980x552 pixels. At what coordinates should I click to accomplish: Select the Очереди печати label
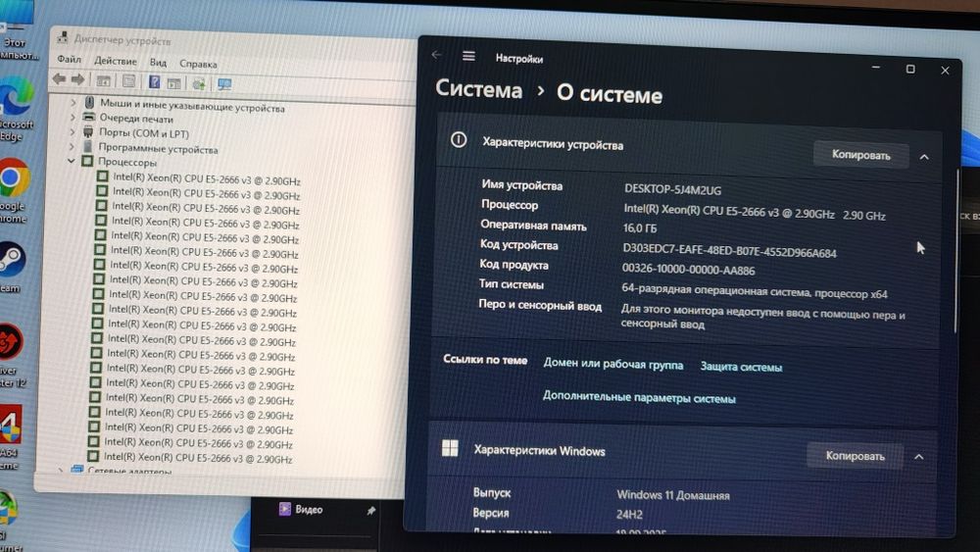coord(136,119)
